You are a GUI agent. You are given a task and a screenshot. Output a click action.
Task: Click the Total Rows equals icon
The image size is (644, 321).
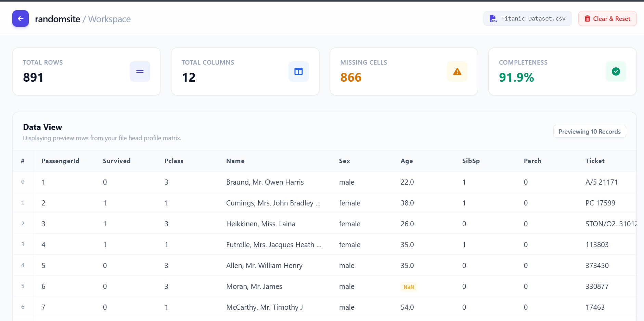pos(140,71)
